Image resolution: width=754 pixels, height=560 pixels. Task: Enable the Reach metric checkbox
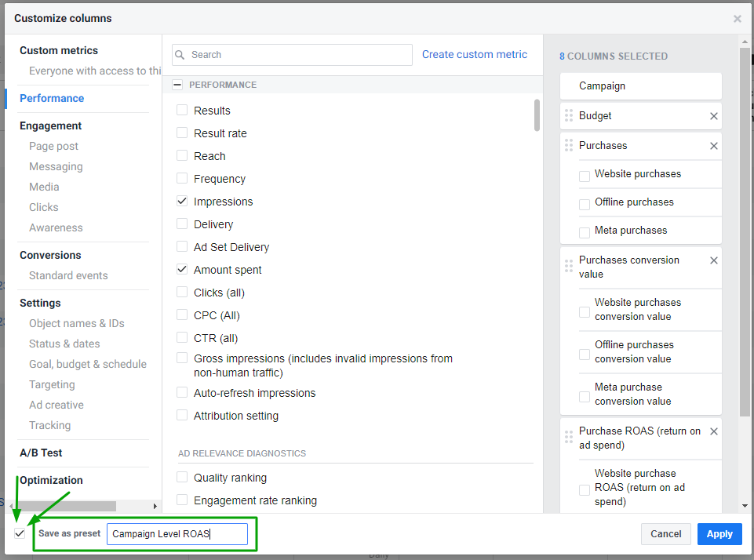(x=182, y=156)
